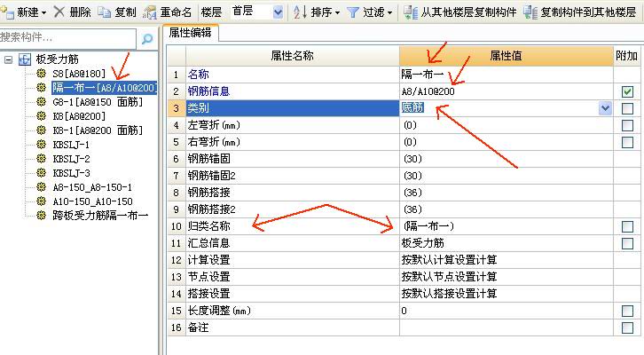Click the 重命名 button label
The width and height of the screenshot is (644, 355).
[176, 12]
